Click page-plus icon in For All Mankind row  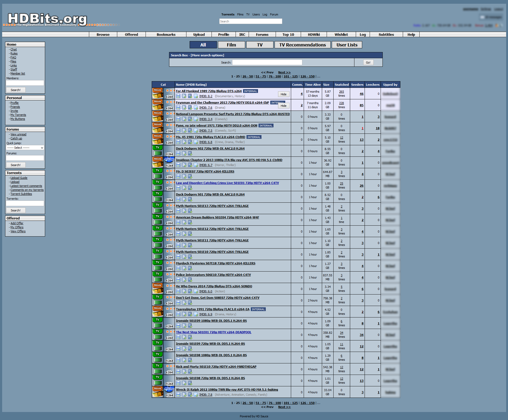196,96
